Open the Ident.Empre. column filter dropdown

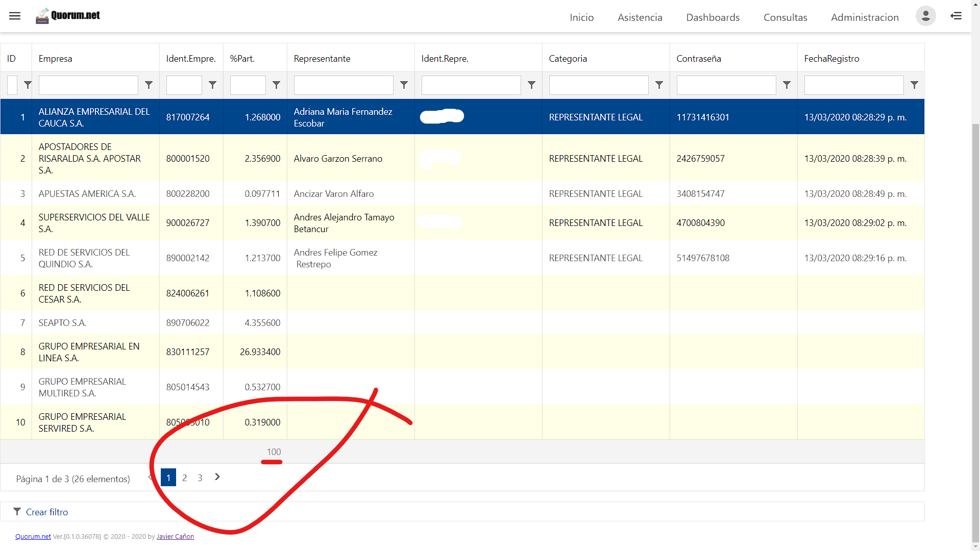[x=212, y=85]
